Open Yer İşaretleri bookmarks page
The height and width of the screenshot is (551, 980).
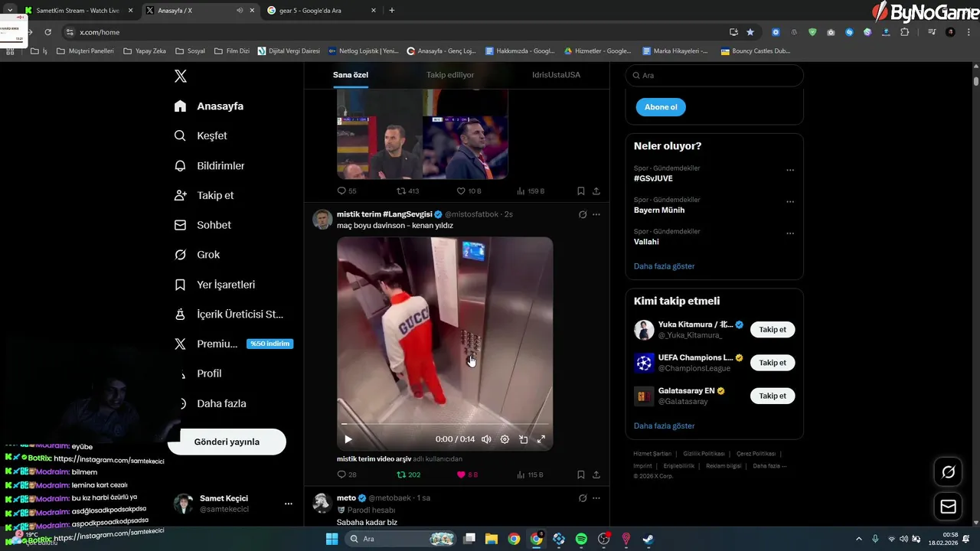tap(214, 285)
